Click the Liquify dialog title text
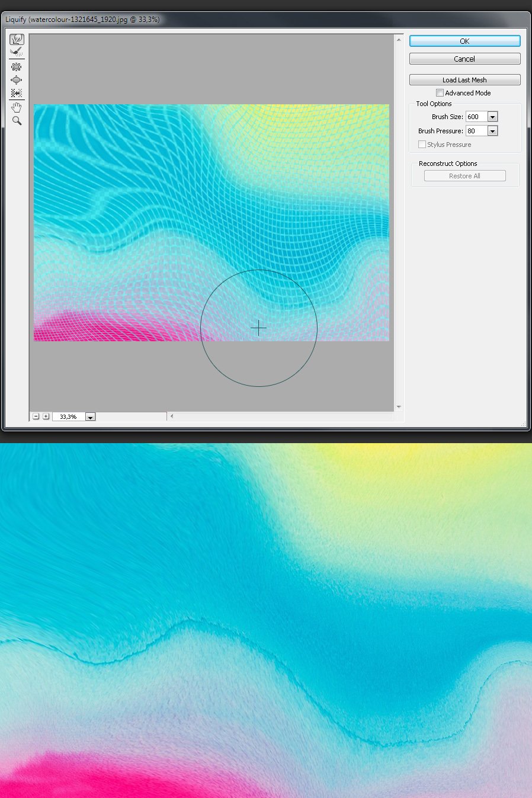The image size is (532, 798). 82,20
